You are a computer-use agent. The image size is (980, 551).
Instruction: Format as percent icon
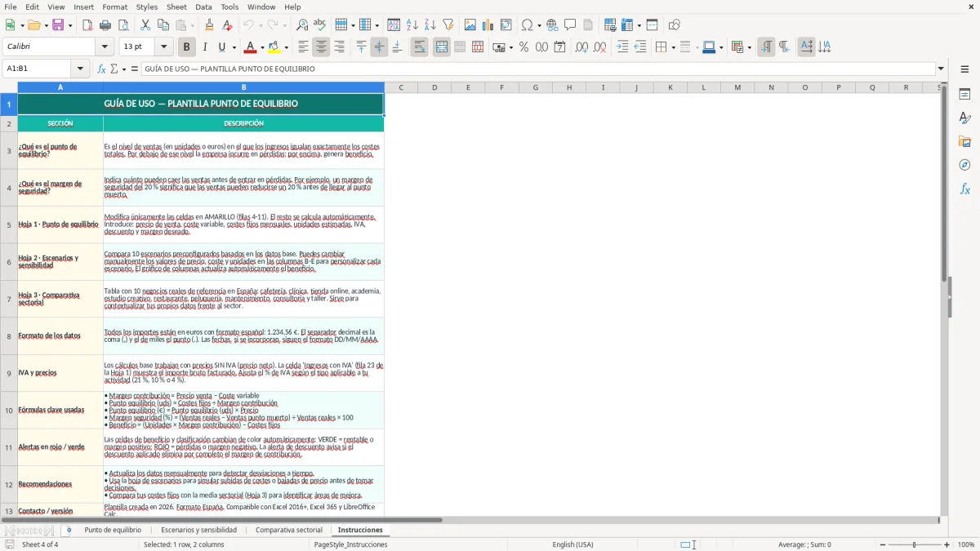tap(523, 47)
